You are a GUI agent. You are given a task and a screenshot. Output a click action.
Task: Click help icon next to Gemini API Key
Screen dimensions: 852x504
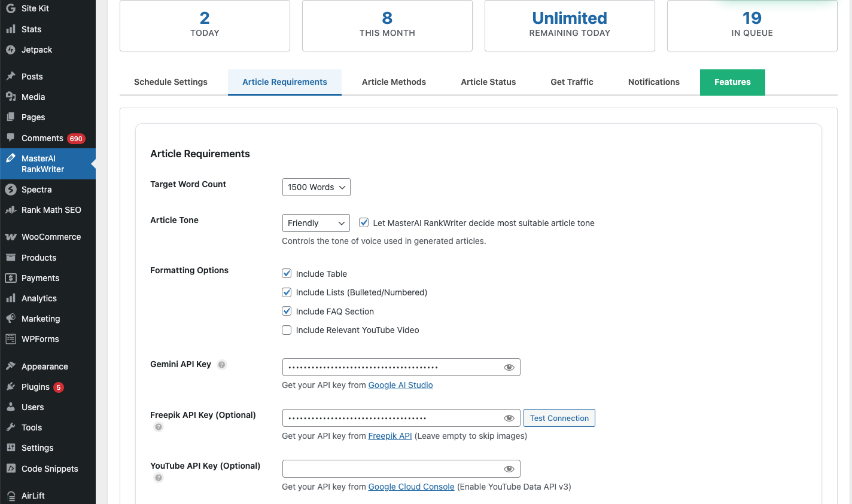222,365
